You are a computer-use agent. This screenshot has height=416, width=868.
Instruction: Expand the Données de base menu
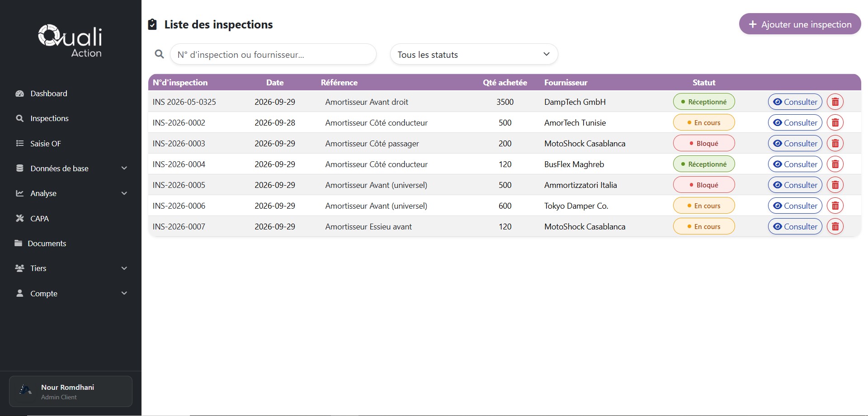(x=71, y=168)
